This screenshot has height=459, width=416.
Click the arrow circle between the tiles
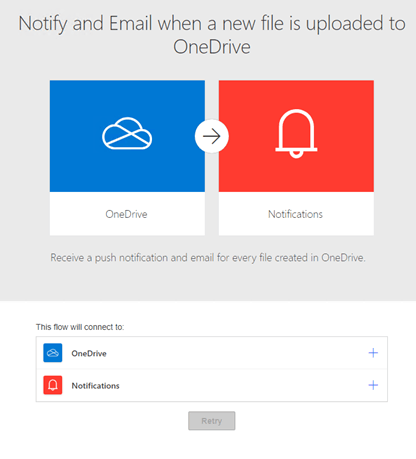pos(212,136)
